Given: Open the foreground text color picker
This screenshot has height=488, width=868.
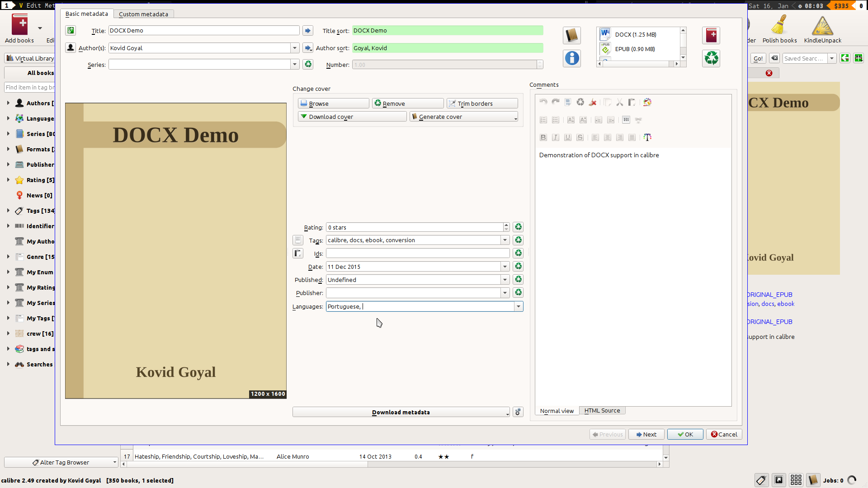Looking at the screenshot, I should point(647,137).
